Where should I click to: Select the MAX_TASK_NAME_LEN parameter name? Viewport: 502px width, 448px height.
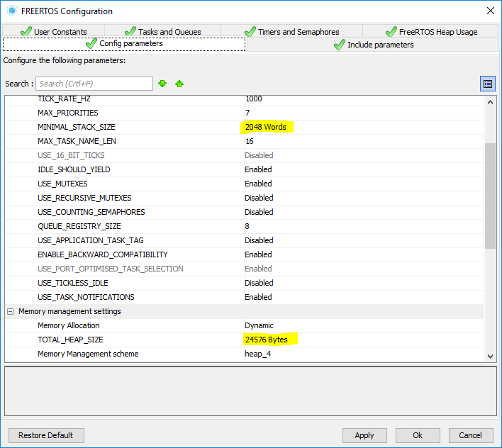click(x=77, y=141)
